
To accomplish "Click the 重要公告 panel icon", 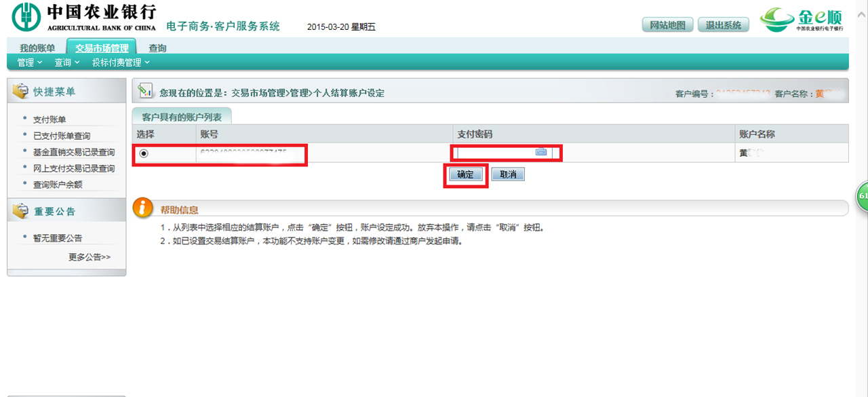I will click(x=20, y=212).
